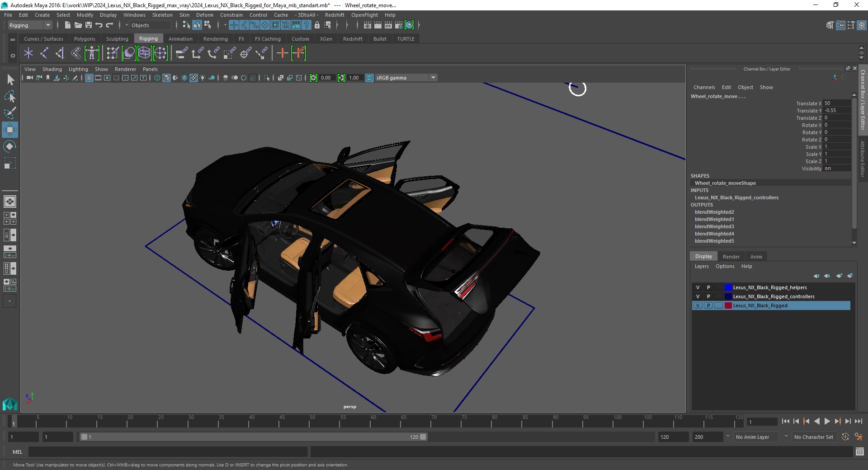This screenshot has height=470, width=868.
Task: Open the Deform menu
Action: click(204, 15)
